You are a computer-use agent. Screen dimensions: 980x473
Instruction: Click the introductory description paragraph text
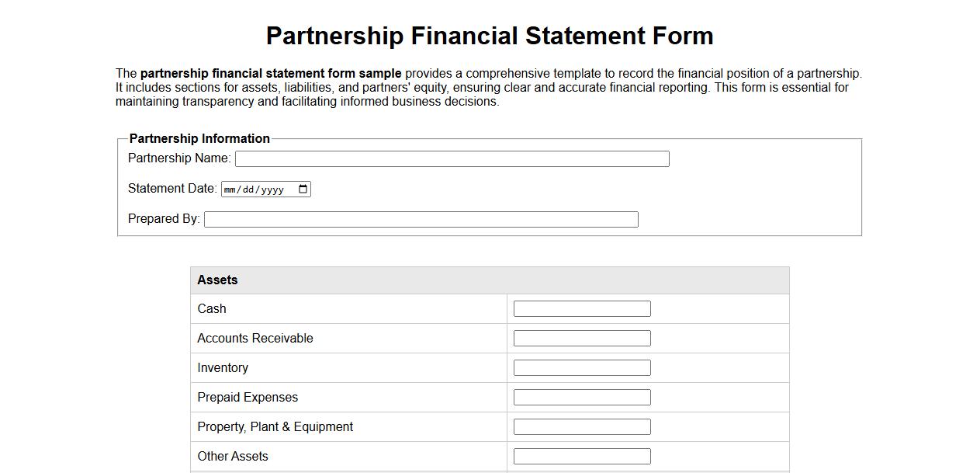[x=488, y=87]
